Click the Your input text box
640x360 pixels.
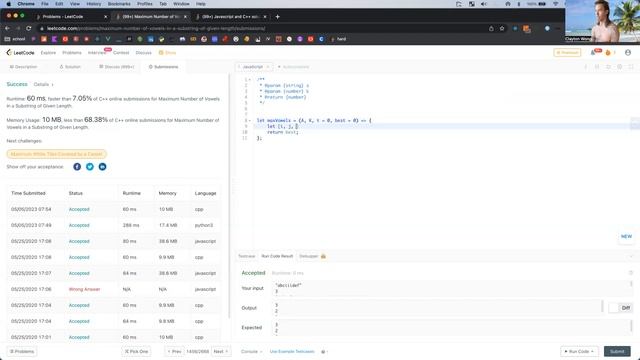click(452, 288)
